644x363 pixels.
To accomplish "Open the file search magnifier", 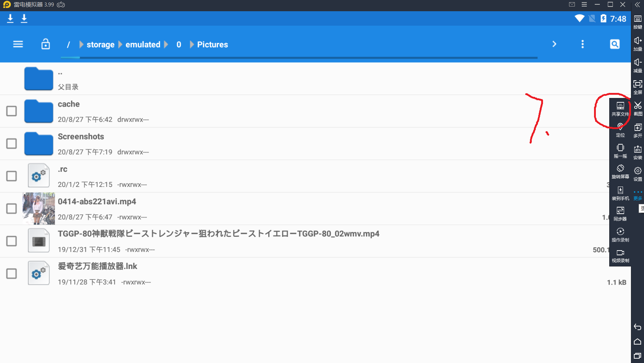I will (x=615, y=44).
